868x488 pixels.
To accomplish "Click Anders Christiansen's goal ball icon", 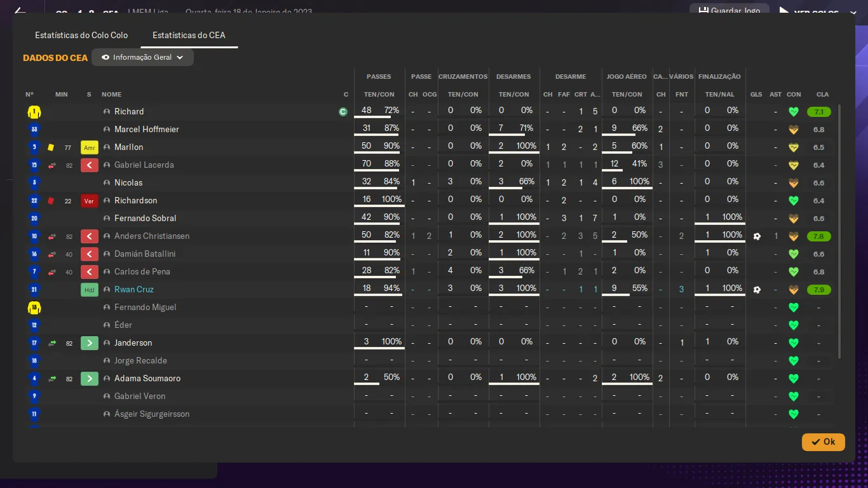I will tap(756, 236).
